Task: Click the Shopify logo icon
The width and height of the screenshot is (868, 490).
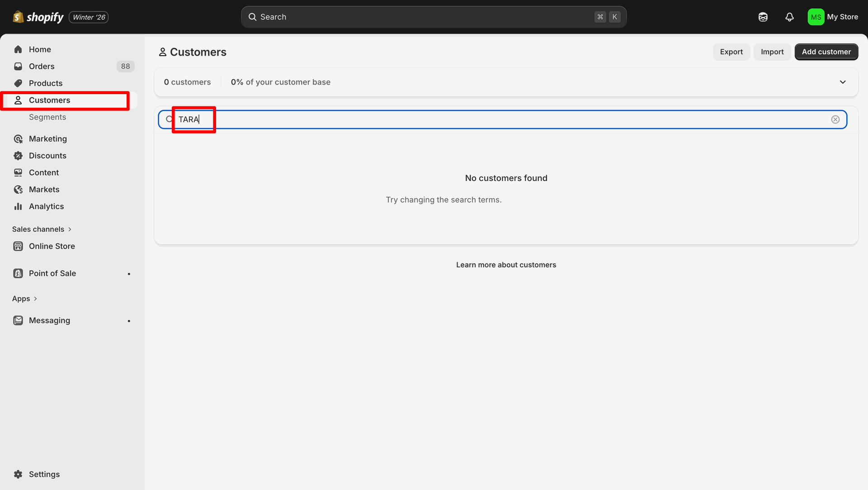Action: coord(18,17)
